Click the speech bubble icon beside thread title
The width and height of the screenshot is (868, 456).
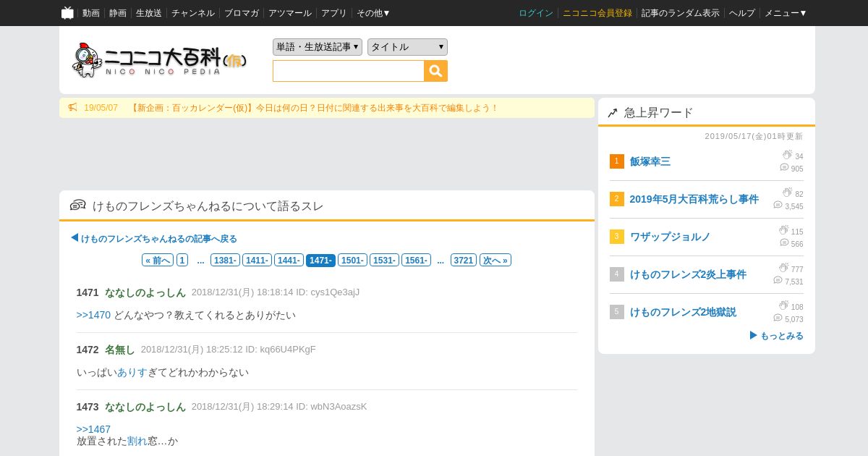[x=78, y=206]
